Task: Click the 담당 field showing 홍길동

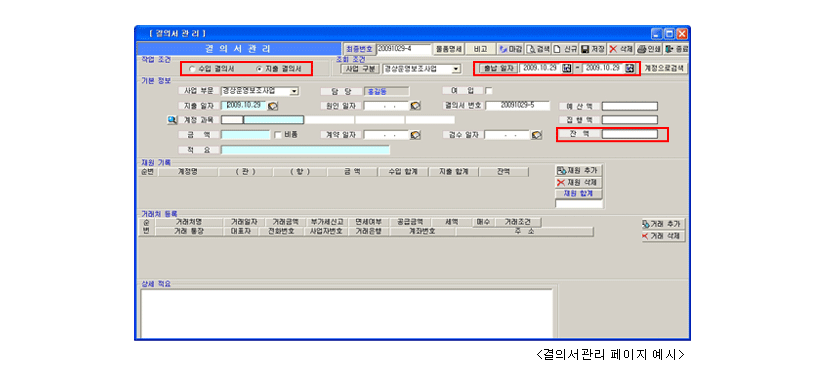Action: pyautogui.click(x=387, y=91)
